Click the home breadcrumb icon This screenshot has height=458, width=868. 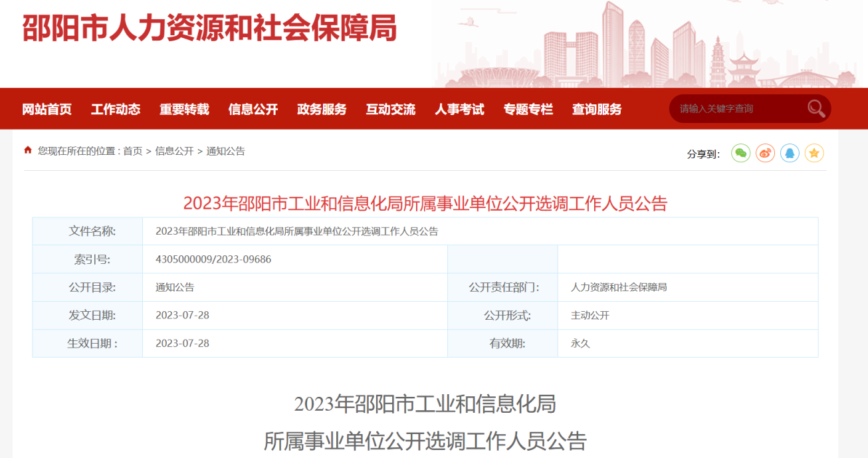[28, 150]
